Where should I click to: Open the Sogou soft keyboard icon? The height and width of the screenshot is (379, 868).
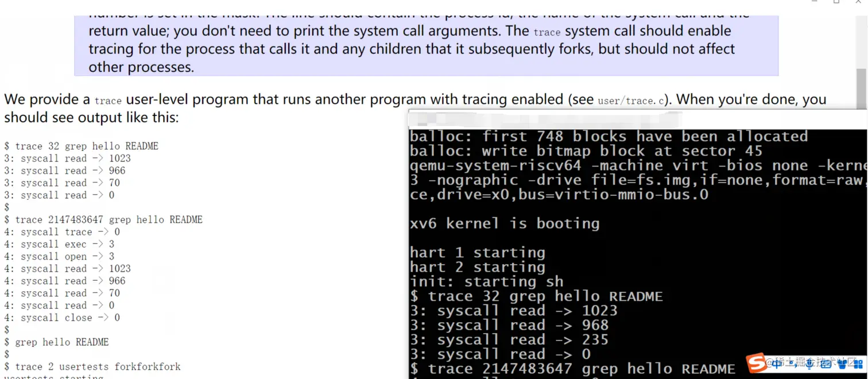(826, 364)
